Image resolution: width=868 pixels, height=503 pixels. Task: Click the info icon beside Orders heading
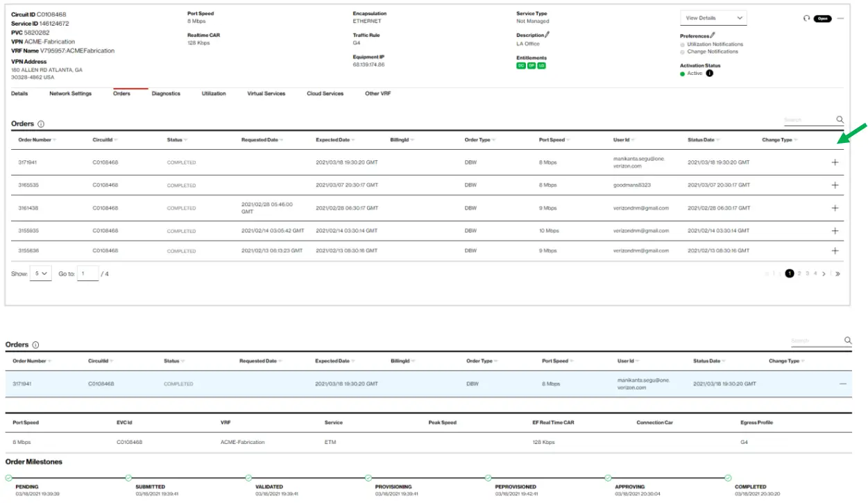pos(42,123)
